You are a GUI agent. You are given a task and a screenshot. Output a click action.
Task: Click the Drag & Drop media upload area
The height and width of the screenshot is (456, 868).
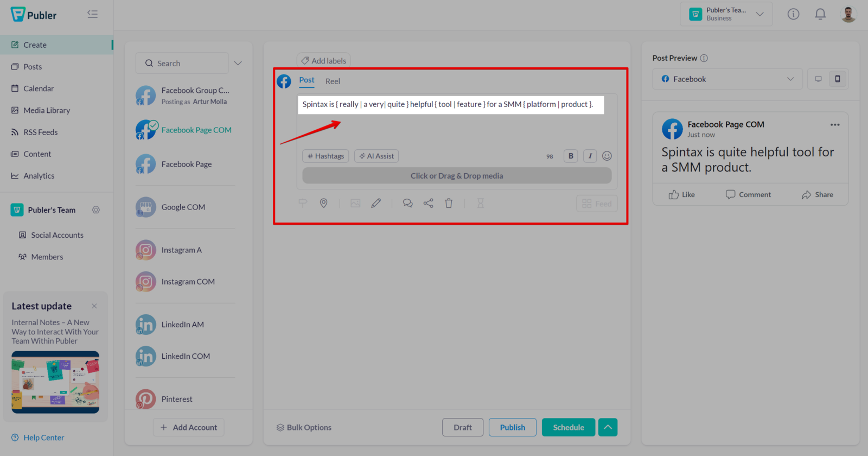point(457,175)
